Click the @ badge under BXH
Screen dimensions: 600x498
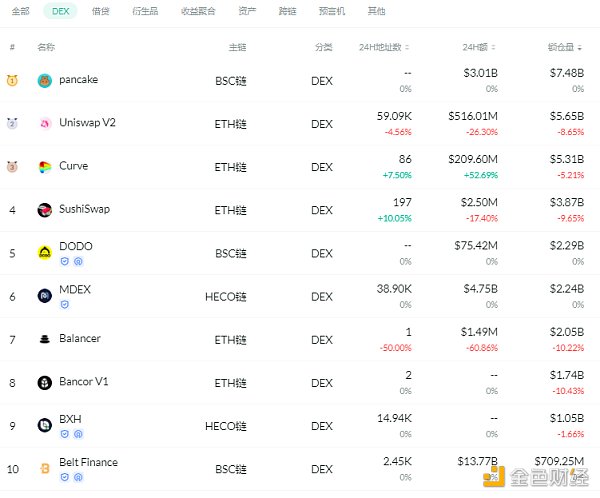pos(78,433)
